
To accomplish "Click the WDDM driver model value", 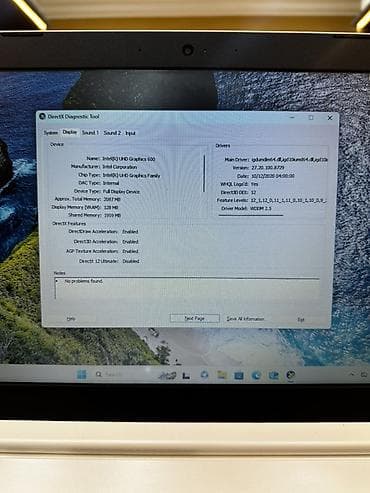I will click(x=260, y=208).
